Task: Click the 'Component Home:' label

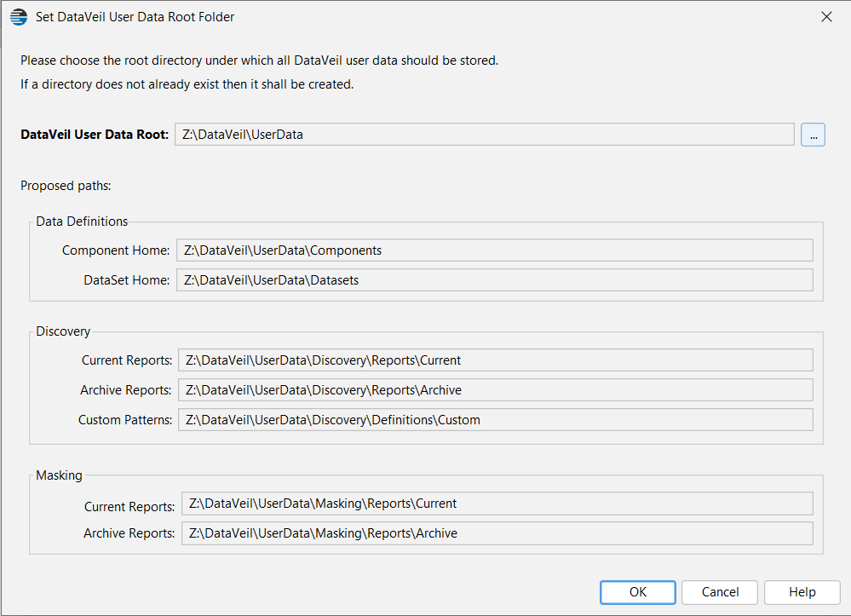Action: coord(116,250)
